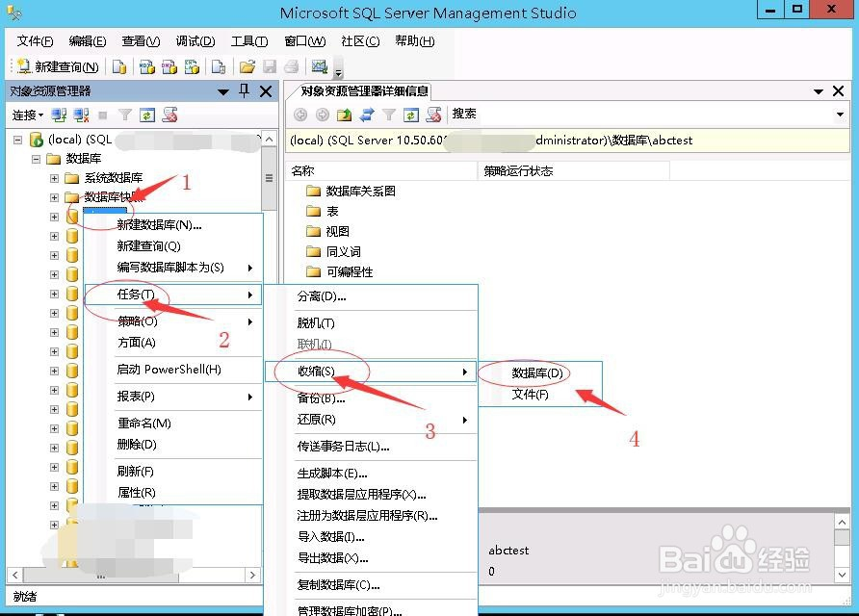The image size is (859, 616).
Task: Click the tree horizontal scrollbar right arrow
Action: click(x=252, y=575)
